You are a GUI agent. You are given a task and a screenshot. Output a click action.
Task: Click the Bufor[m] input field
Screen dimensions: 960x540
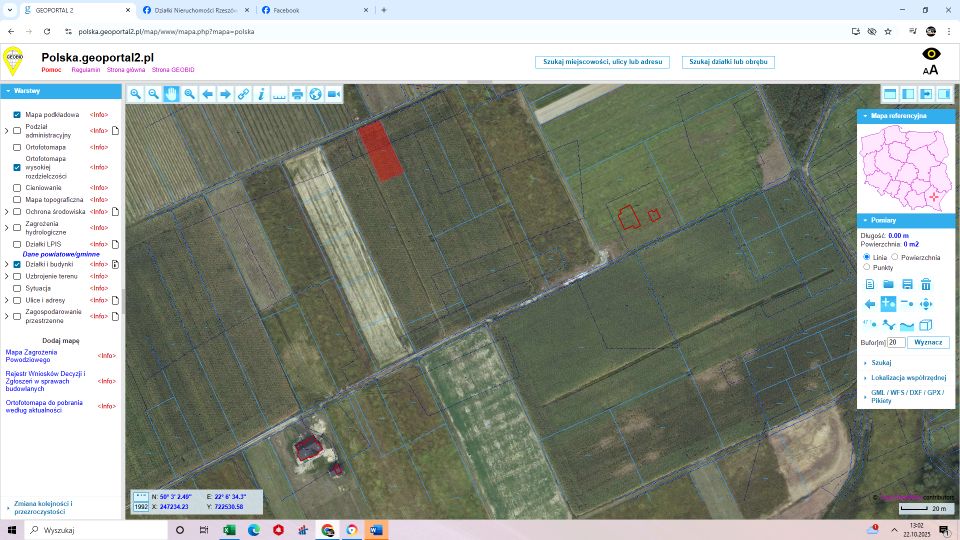point(896,342)
